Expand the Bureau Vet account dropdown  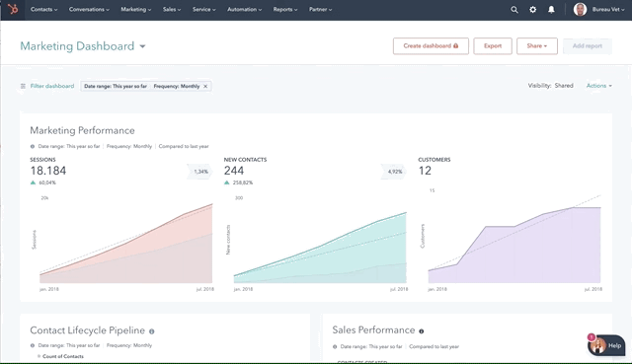point(608,9)
